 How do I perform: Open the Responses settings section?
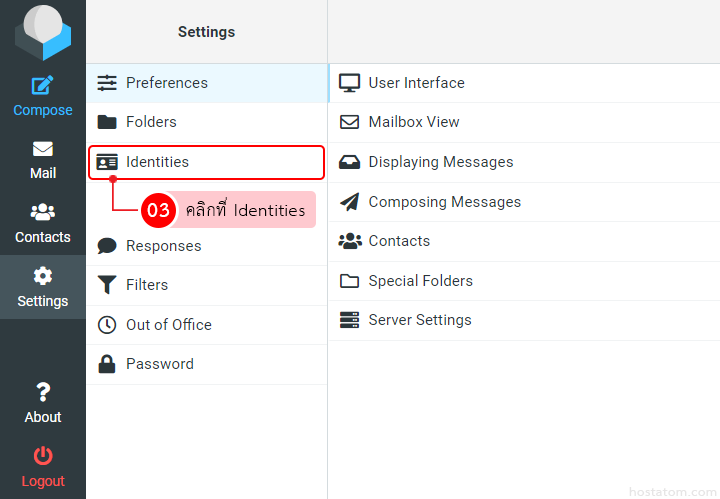pyautogui.click(x=163, y=246)
